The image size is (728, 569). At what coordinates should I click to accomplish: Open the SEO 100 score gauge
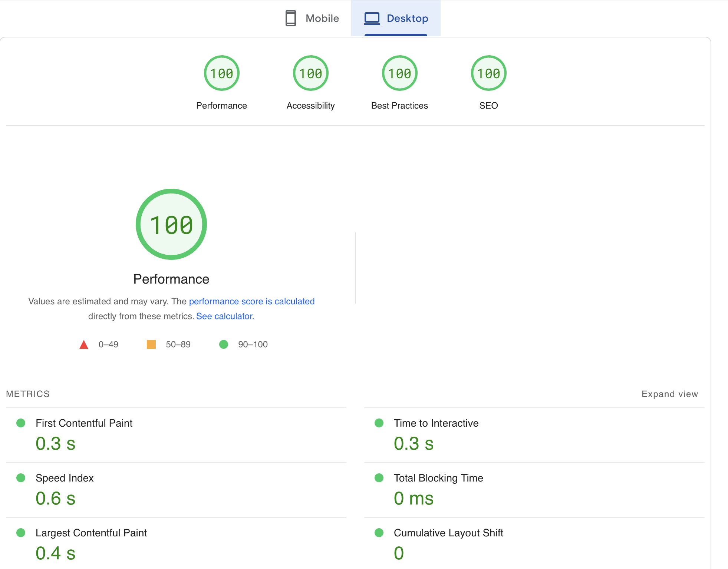tap(489, 73)
